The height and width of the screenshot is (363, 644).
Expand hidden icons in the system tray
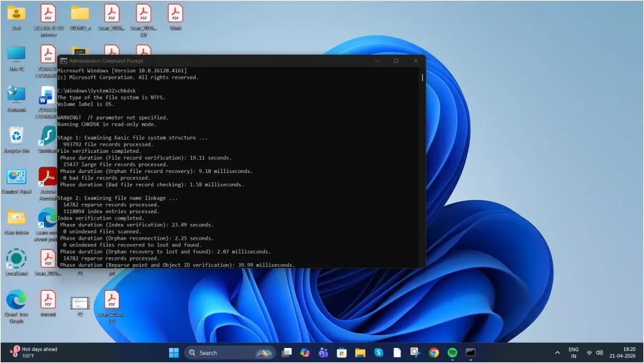(558, 352)
